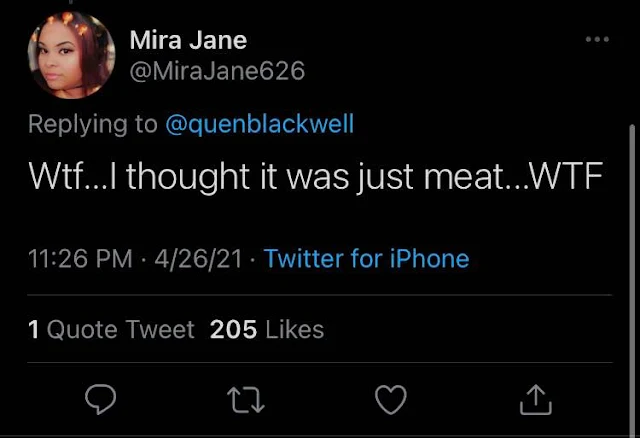Click the 11:26 PM timestamp
Screen dimensions: 640x438
(80, 259)
